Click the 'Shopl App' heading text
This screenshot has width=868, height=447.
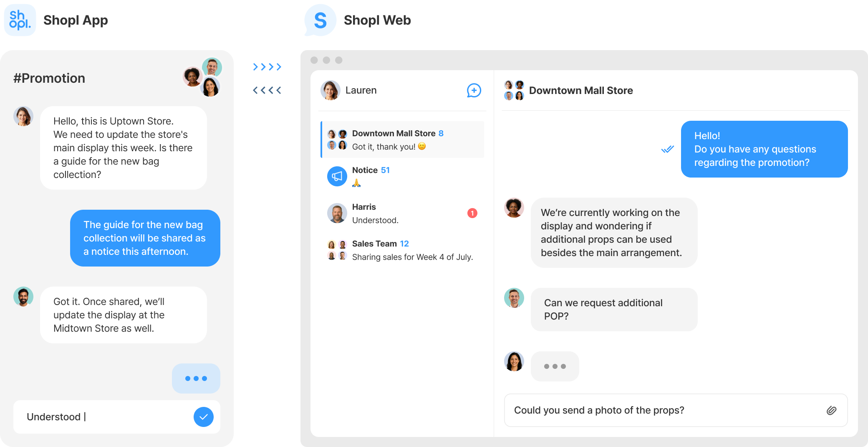click(76, 20)
